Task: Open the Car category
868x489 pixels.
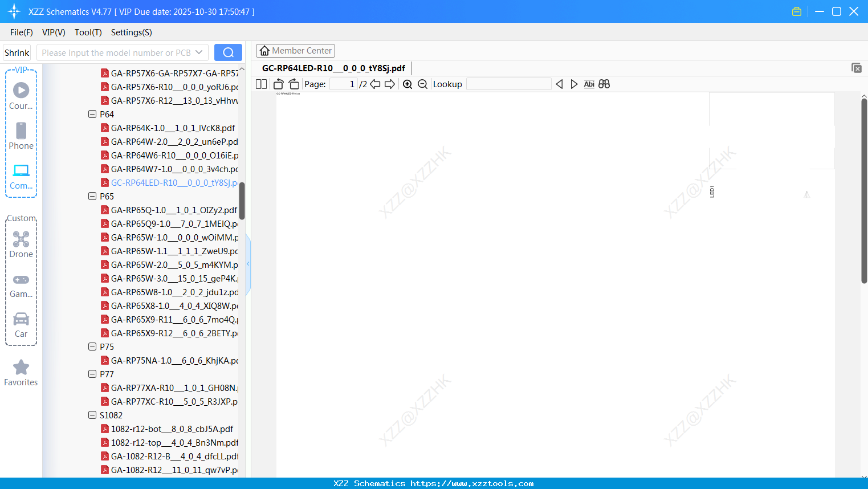Action: coord(21,325)
